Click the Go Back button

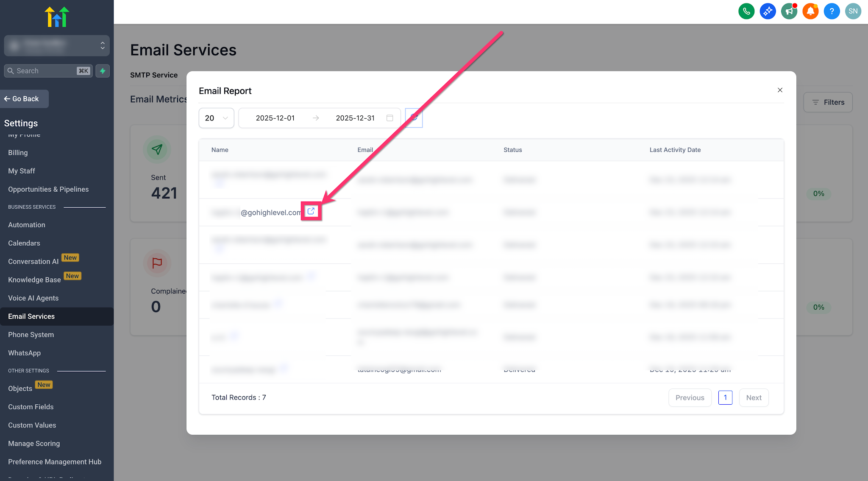coord(25,99)
